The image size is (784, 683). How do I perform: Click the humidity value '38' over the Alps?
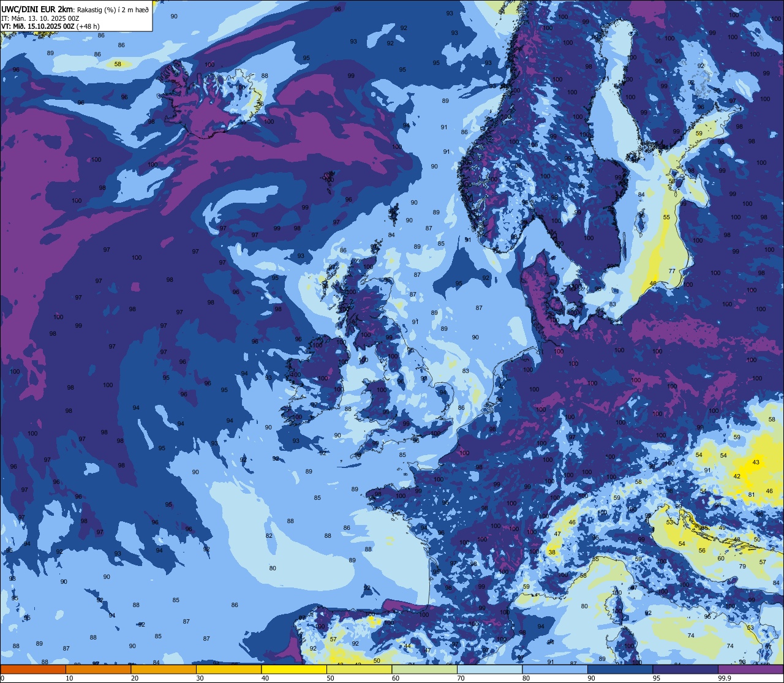point(552,553)
